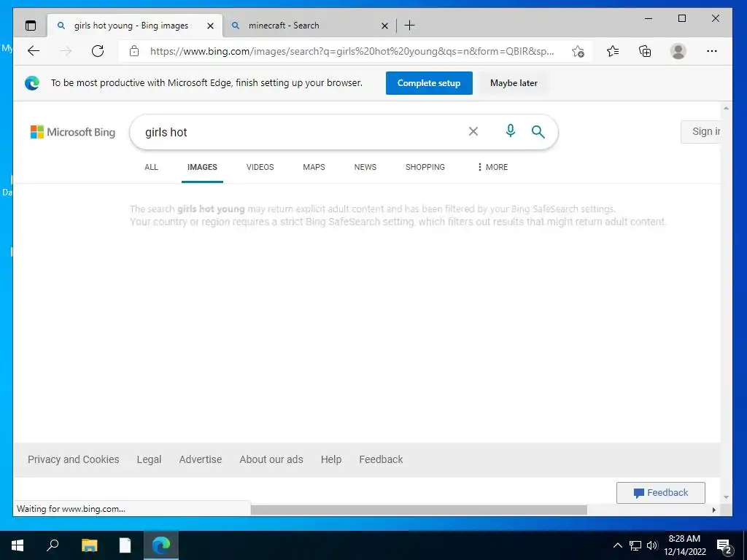Submit search with magnifier icon

(x=538, y=131)
